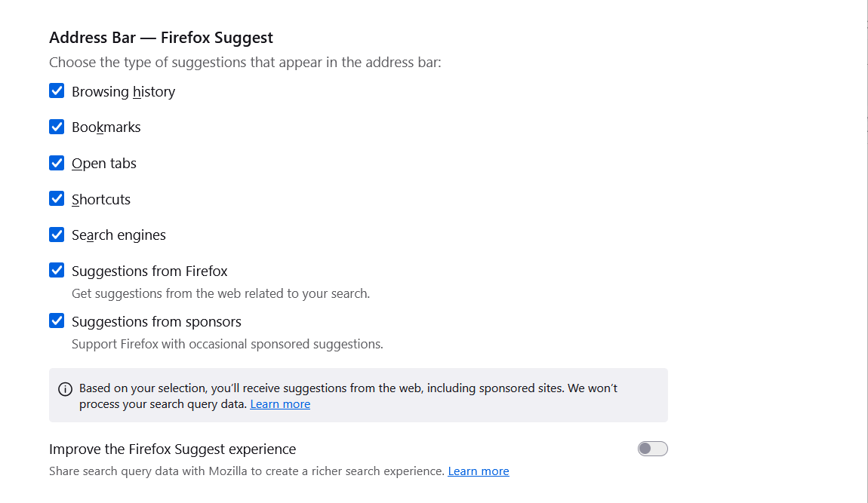Click the Suggestions from sponsors label
Image resolution: width=868 pixels, height=503 pixels.
point(155,321)
